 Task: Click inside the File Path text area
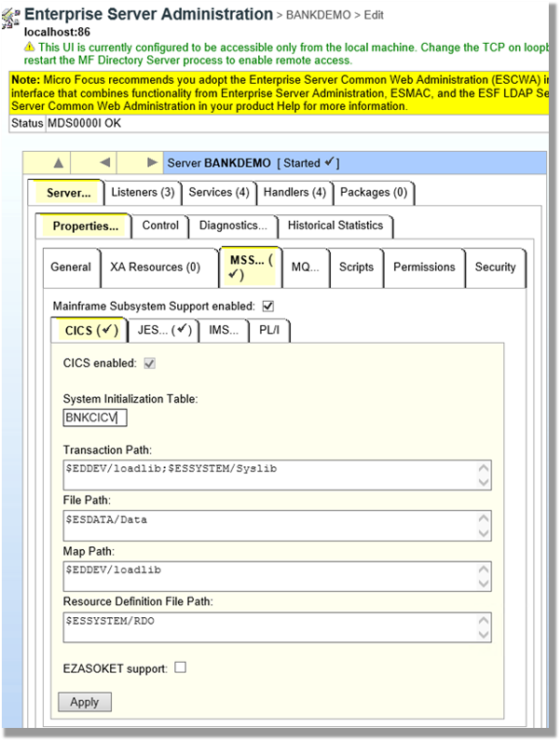pos(277,526)
